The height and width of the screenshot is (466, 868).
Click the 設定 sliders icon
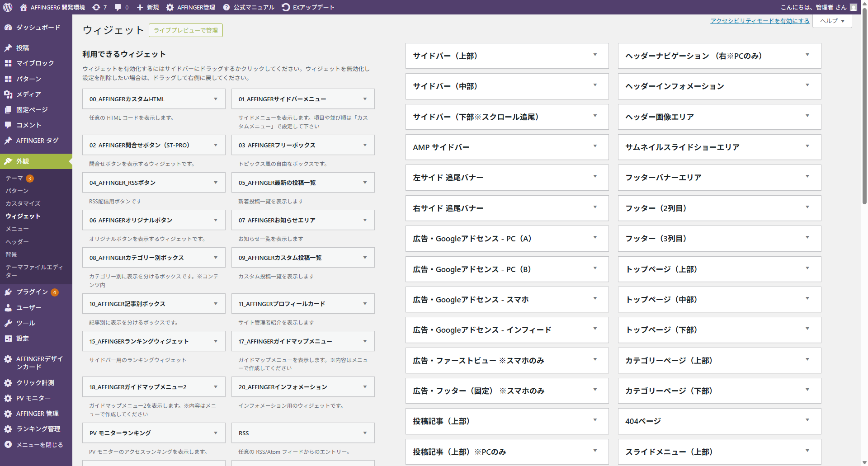8,339
